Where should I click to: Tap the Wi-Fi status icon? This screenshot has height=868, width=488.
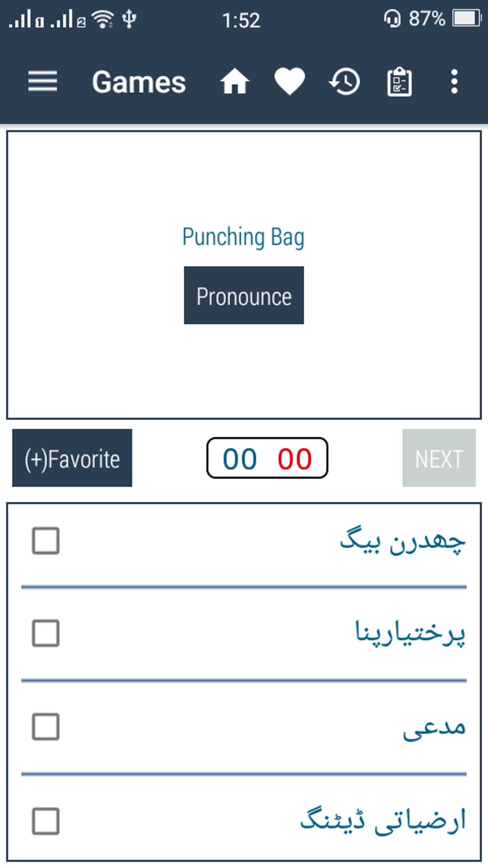pyautogui.click(x=102, y=20)
